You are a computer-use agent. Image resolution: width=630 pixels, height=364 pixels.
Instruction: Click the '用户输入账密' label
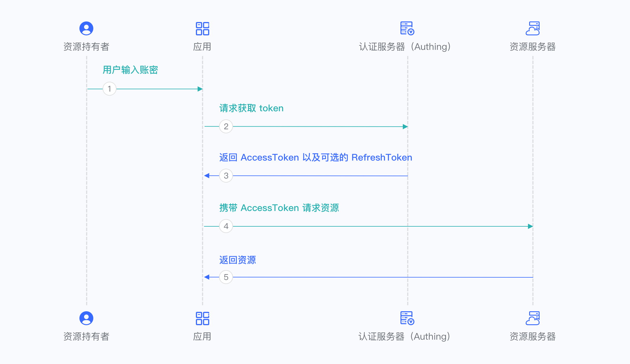click(x=130, y=70)
